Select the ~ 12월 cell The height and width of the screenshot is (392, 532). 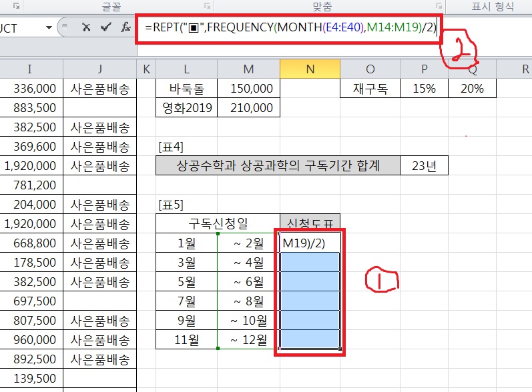248,340
